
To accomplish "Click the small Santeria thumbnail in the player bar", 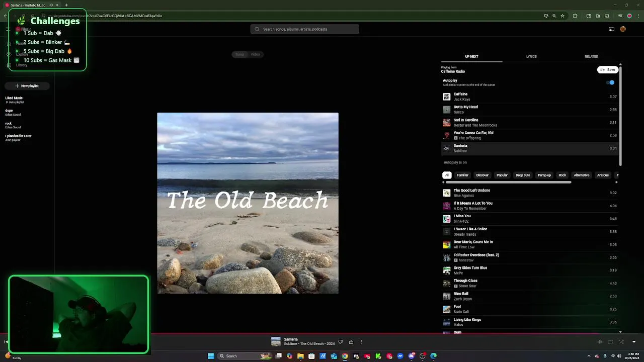I will (276, 342).
